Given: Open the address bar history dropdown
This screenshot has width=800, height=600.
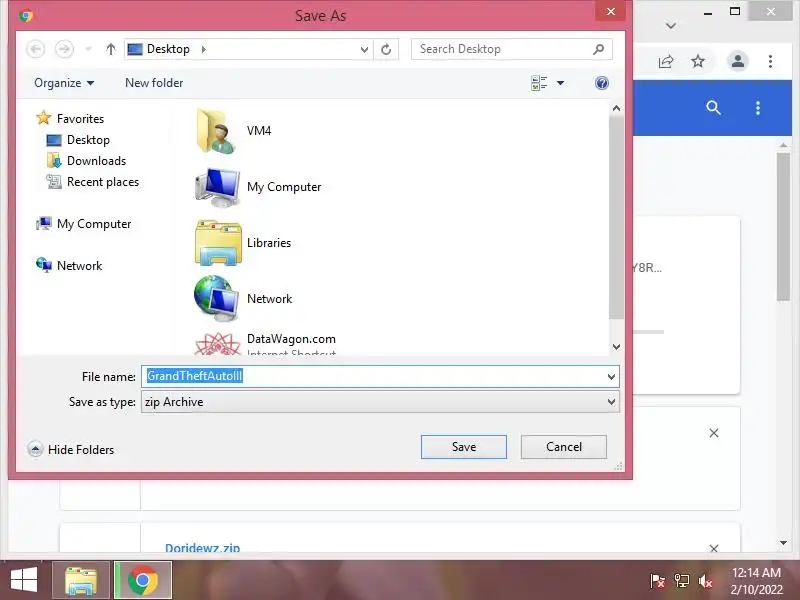Looking at the screenshot, I should click(364, 49).
